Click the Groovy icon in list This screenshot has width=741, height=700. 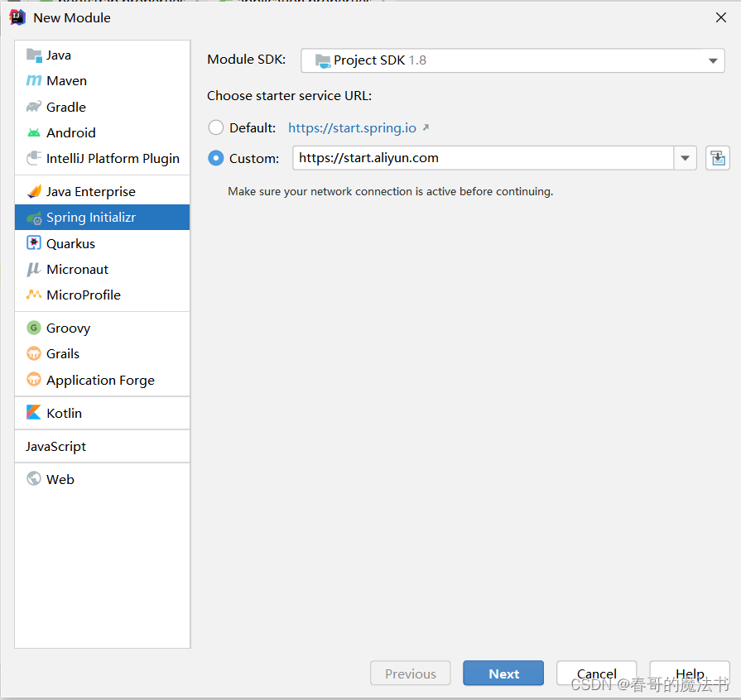pyautogui.click(x=34, y=328)
